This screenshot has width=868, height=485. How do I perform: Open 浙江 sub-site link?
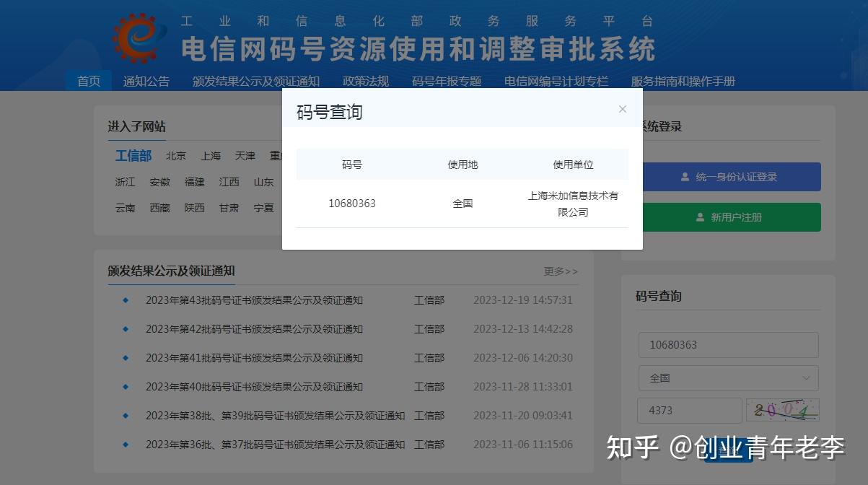pyautogui.click(x=125, y=182)
